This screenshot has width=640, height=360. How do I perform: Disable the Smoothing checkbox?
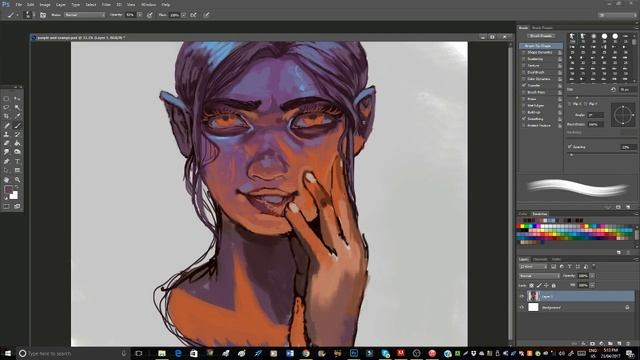524,119
